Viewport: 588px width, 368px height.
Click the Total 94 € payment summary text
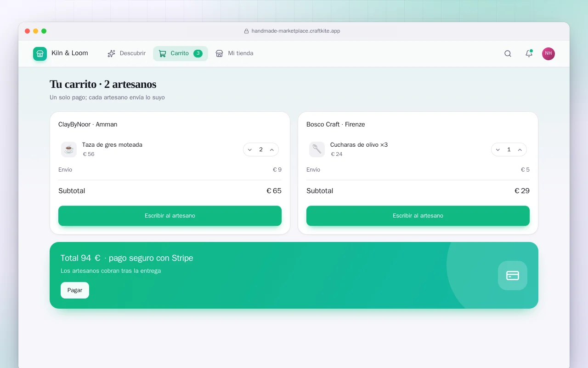pyautogui.click(x=127, y=258)
